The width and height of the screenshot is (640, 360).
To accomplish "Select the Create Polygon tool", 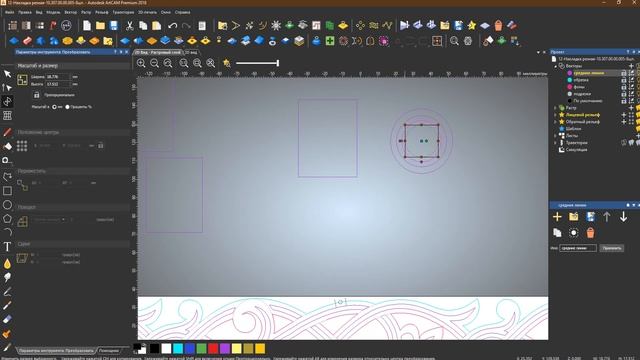I will point(7,219).
